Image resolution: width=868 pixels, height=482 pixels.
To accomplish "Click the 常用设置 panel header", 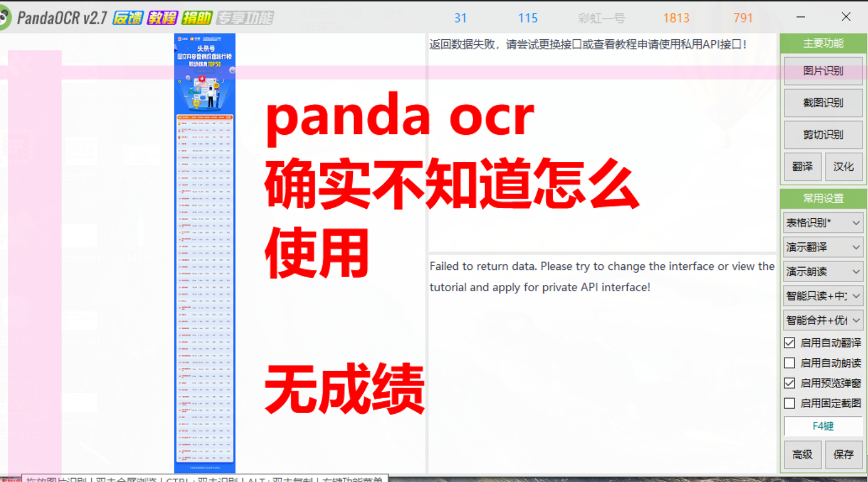I will tap(823, 198).
